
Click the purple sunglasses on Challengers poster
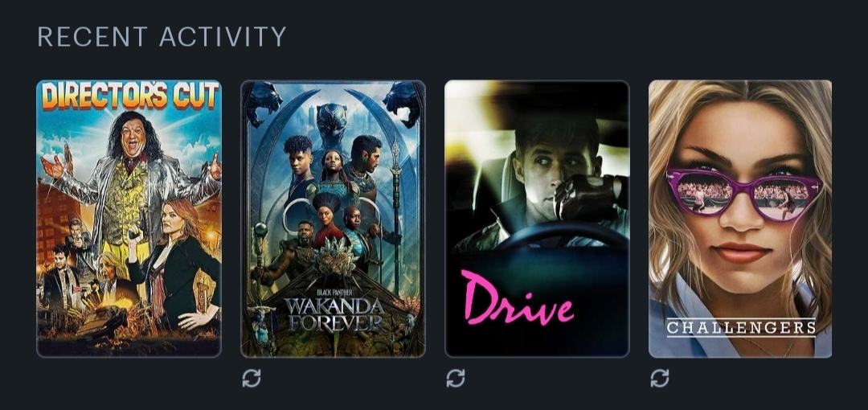pyautogui.click(x=744, y=195)
